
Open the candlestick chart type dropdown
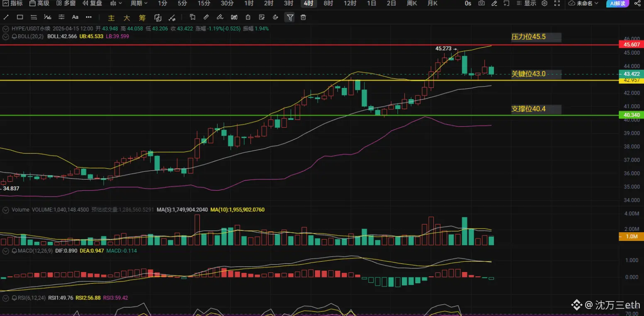116,3
